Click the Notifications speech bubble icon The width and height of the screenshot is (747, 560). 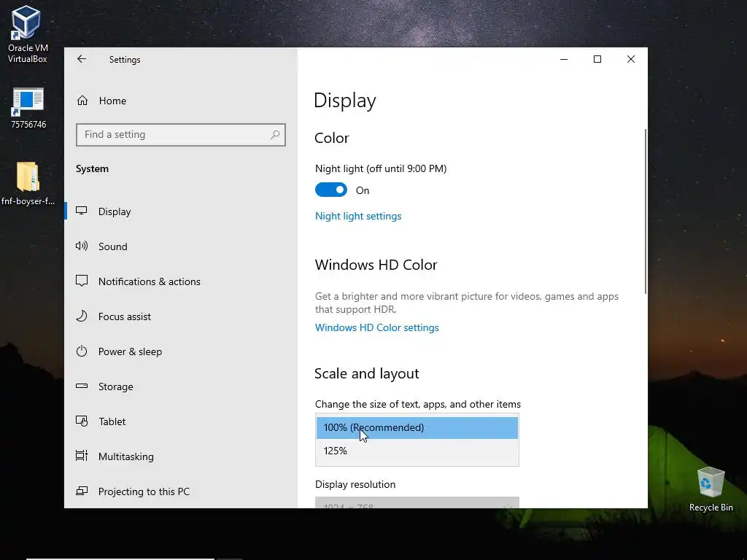click(x=82, y=281)
